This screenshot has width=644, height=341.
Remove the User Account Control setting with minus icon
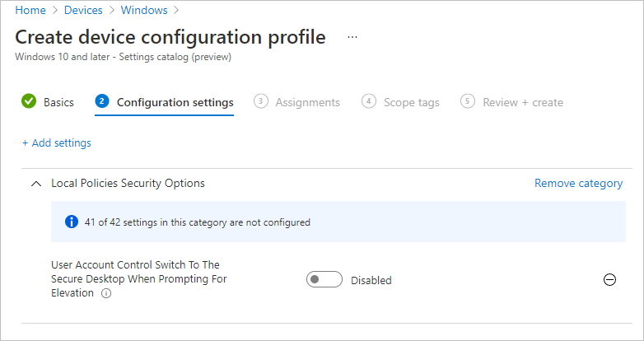[x=610, y=280]
